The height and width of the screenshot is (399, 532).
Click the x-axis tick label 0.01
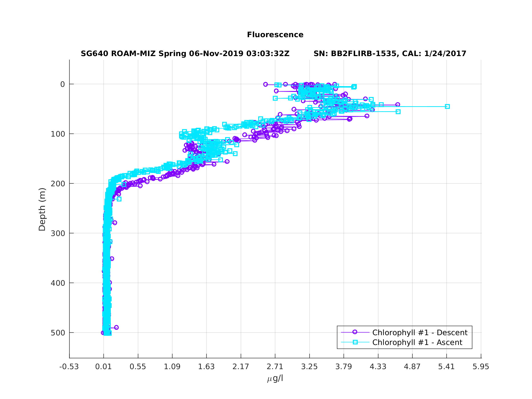pyautogui.click(x=104, y=367)
